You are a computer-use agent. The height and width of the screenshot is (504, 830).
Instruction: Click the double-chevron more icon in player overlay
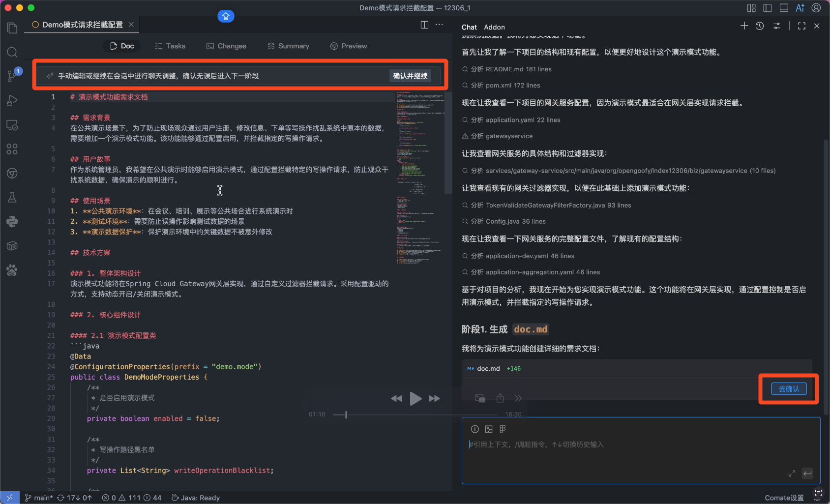coord(518,398)
